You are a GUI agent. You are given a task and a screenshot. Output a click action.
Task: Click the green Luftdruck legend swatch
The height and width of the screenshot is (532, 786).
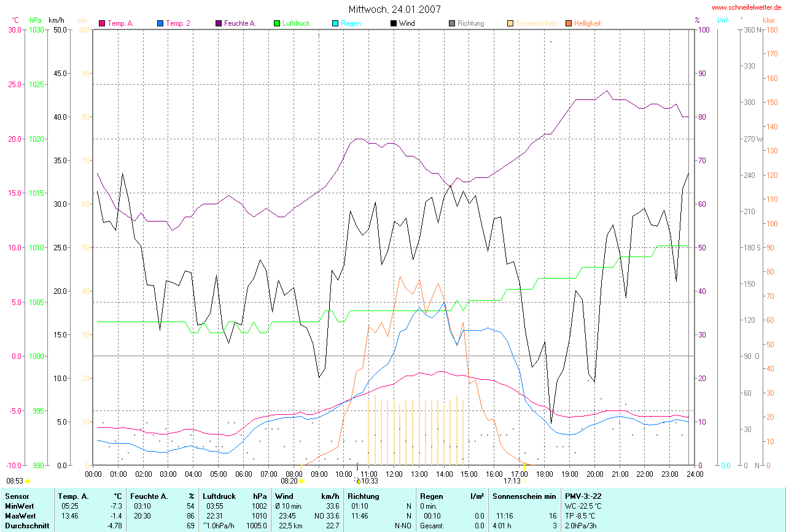276,23
